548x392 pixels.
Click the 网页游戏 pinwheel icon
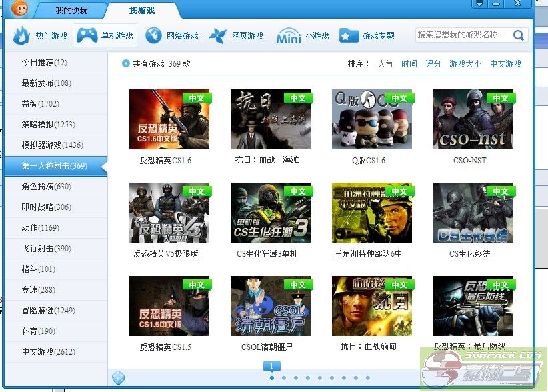(x=218, y=35)
